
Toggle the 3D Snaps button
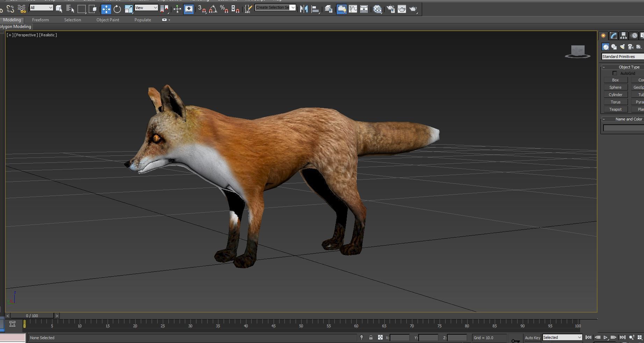click(x=202, y=9)
